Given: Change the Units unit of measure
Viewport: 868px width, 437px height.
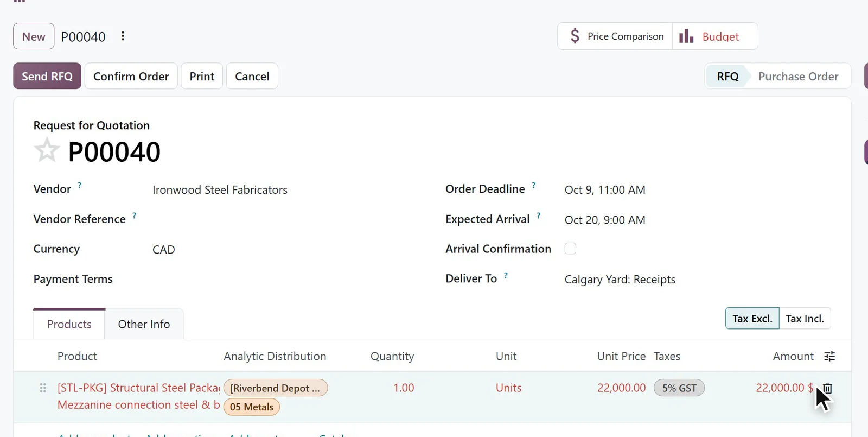Looking at the screenshot, I should click(509, 388).
